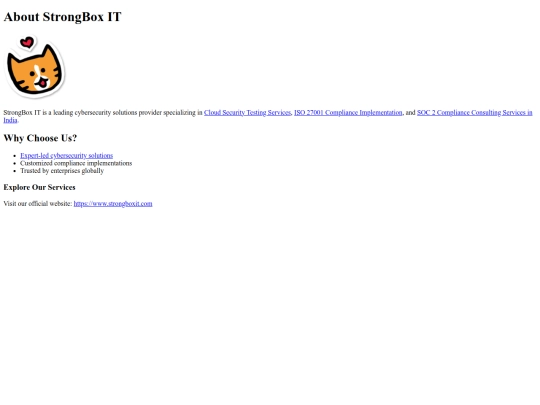This screenshot has height=405, width=540.
Task: Visit the https://www.strongboxit.com link
Action: pyautogui.click(x=113, y=204)
